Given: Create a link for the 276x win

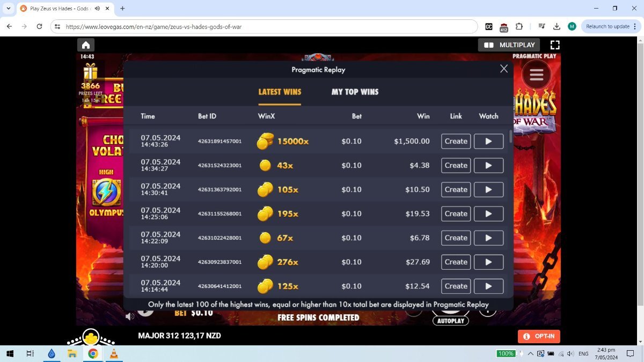Looking at the screenshot, I should (x=456, y=262).
